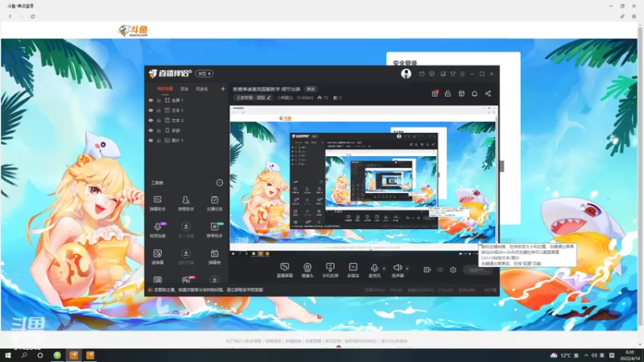
Task: Hide the 文本 1 source layer
Action: tap(151, 110)
